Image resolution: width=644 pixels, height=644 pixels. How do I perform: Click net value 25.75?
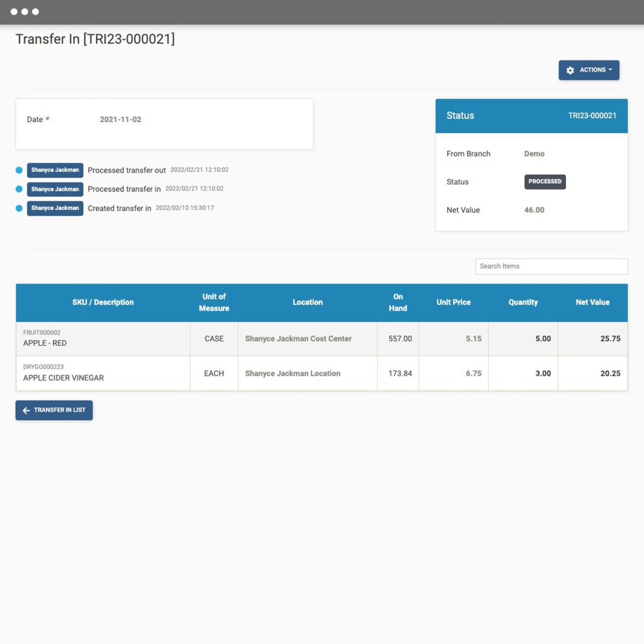pos(610,339)
